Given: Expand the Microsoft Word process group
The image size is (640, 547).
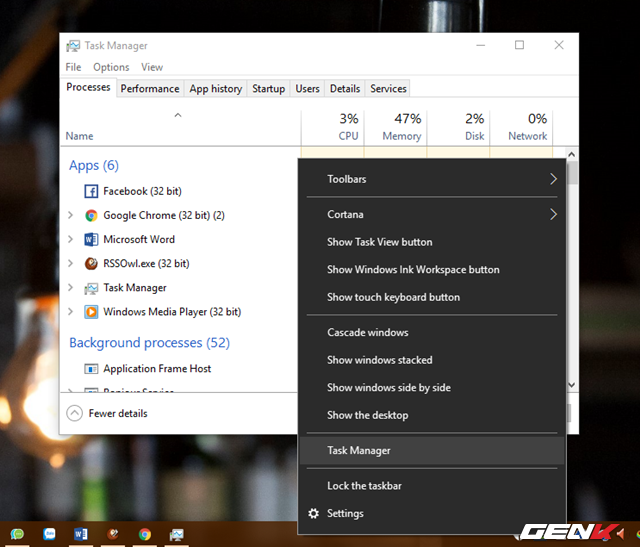Looking at the screenshot, I should tap(70, 239).
